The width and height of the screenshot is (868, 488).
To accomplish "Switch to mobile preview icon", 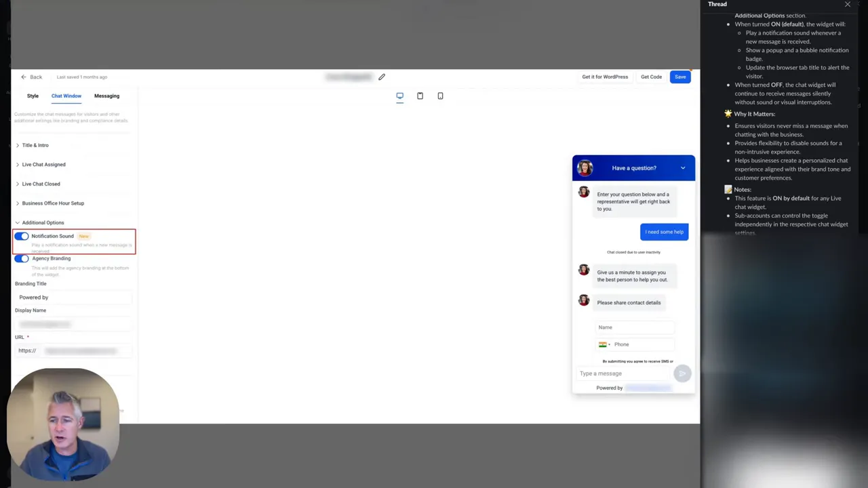I will click(x=440, y=96).
